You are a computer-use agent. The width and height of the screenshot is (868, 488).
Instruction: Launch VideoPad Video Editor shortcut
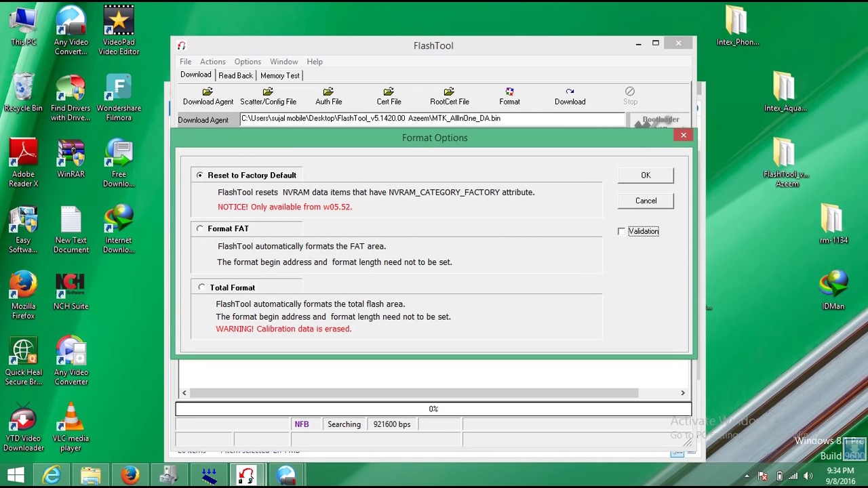coord(119,31)
